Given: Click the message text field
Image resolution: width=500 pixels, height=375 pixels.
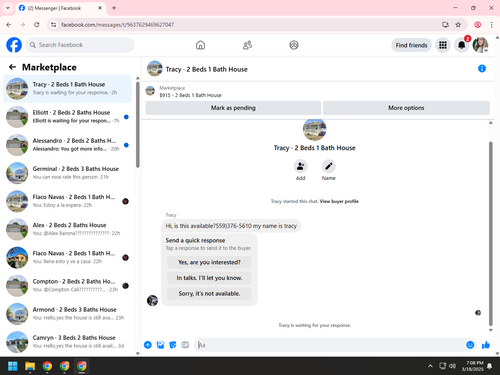Looking at the screenshot, I should click(330, 345).
